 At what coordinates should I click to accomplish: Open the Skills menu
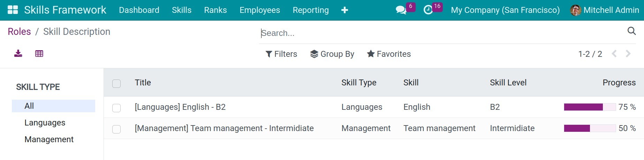pyautogui.click(x=182, y=10)
